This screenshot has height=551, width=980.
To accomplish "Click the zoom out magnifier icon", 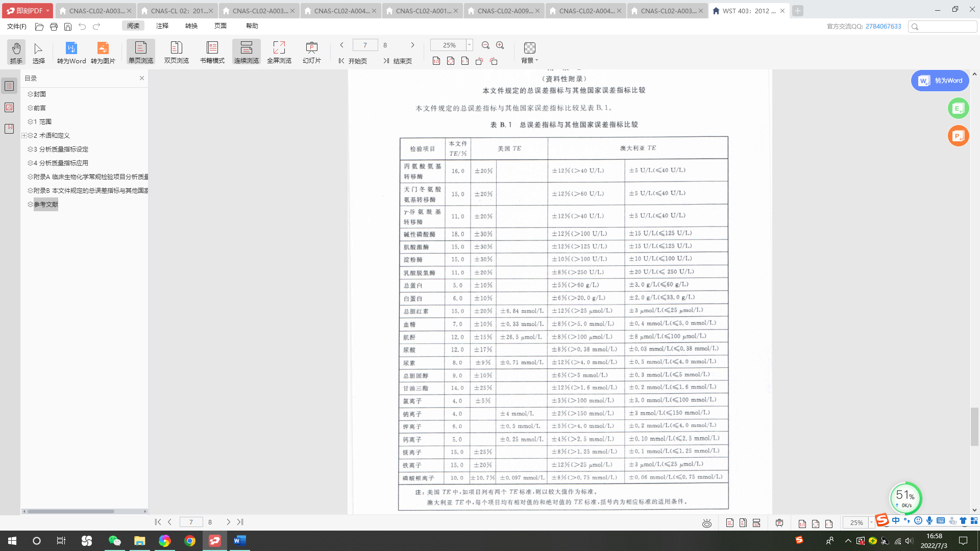I will tap(485, 45).
